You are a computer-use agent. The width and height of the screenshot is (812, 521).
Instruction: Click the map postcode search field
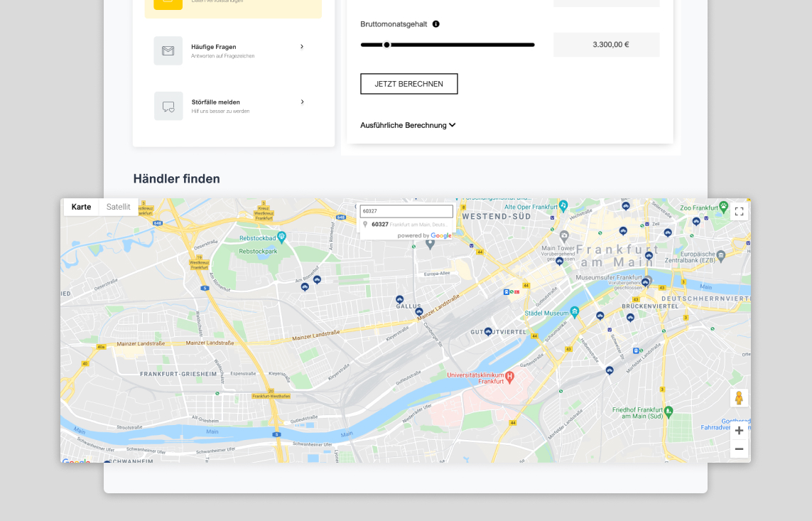point(406,211)
